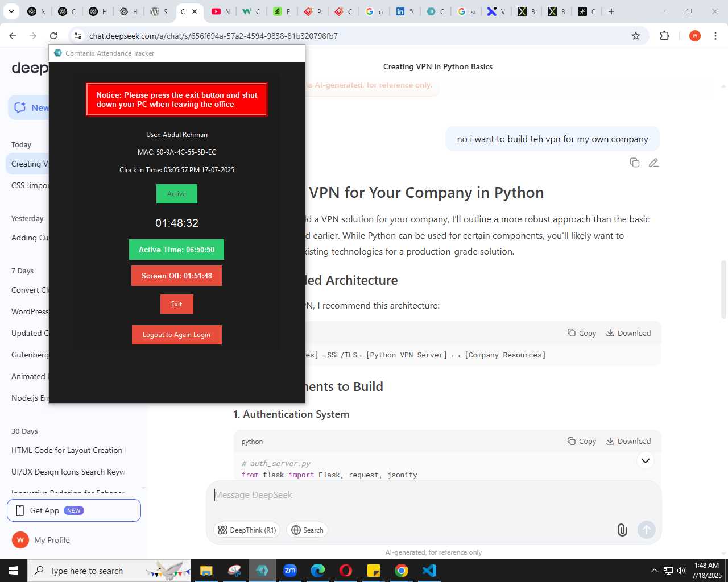This screenshot has width=728, height=582.
Task: Open the Chrome profile avatar W
Action: tap(695, 36)
